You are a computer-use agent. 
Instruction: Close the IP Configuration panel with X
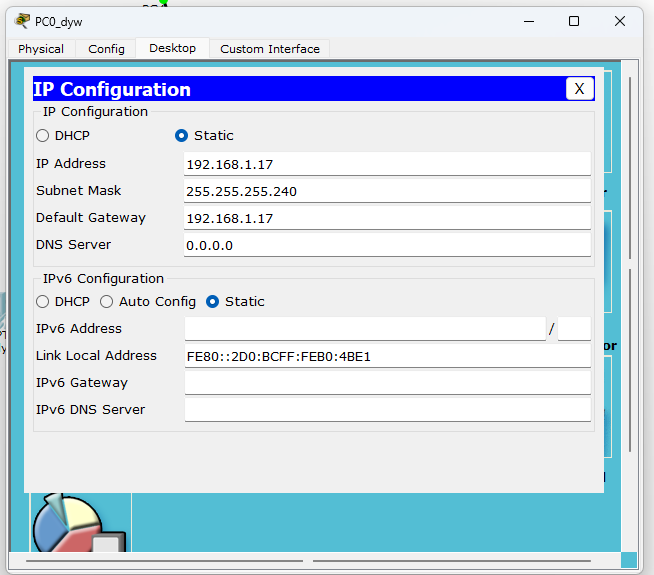[579, 88]
